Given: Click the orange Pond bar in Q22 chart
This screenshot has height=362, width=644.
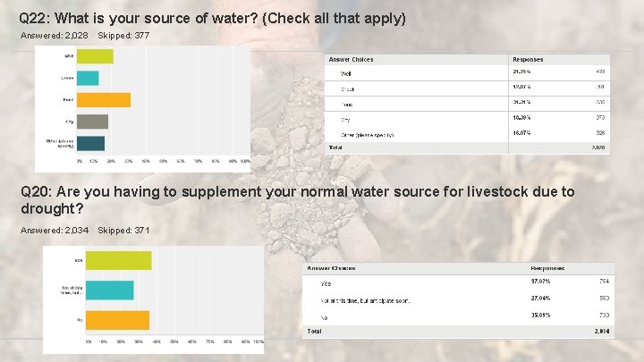Looking at the screenshot, I should (x=104, y=100).
